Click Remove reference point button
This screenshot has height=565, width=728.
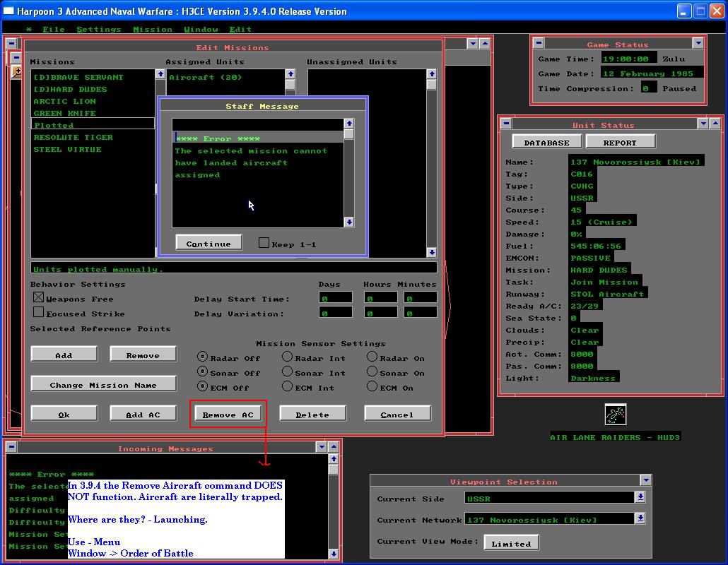[x=143, y=354]
